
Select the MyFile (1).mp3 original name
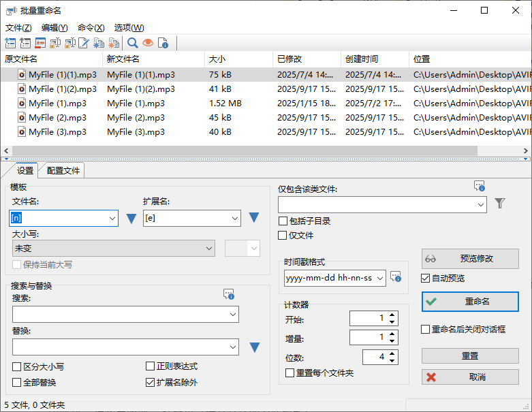click(x=57, y=104)
